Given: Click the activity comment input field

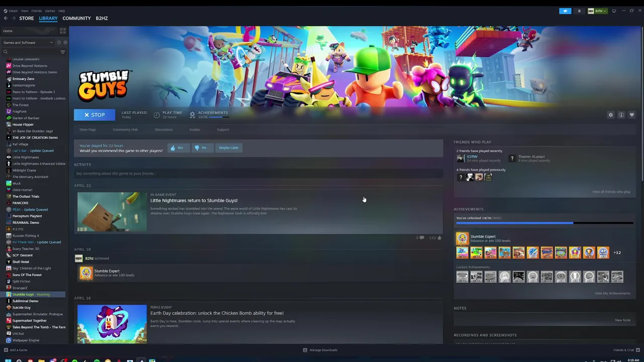Looking at the screenshot, I should point(259,173).
